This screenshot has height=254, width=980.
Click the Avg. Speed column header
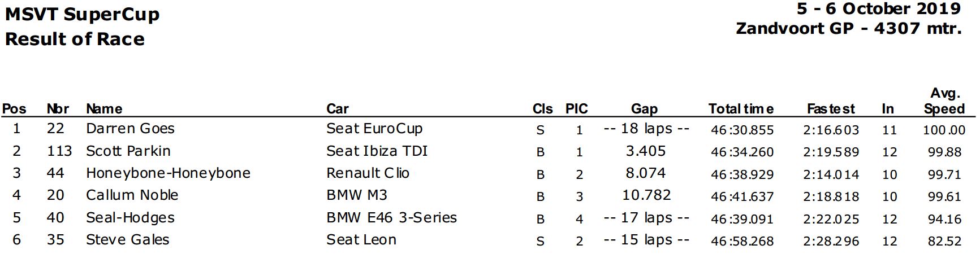click(944, 101)
